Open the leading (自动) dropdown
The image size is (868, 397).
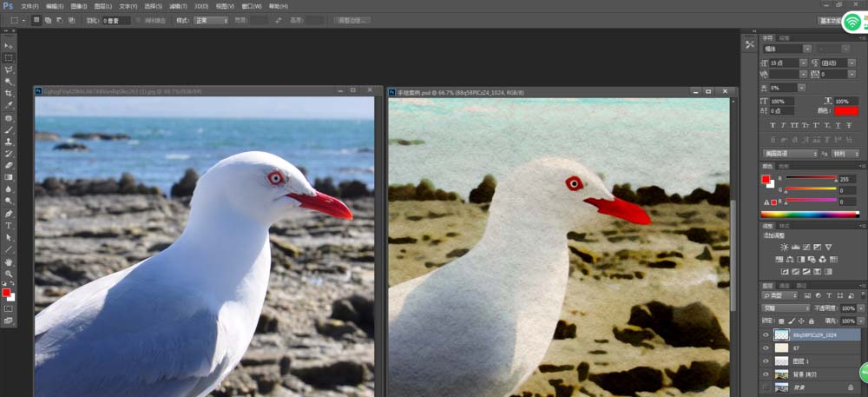[852, 63]
